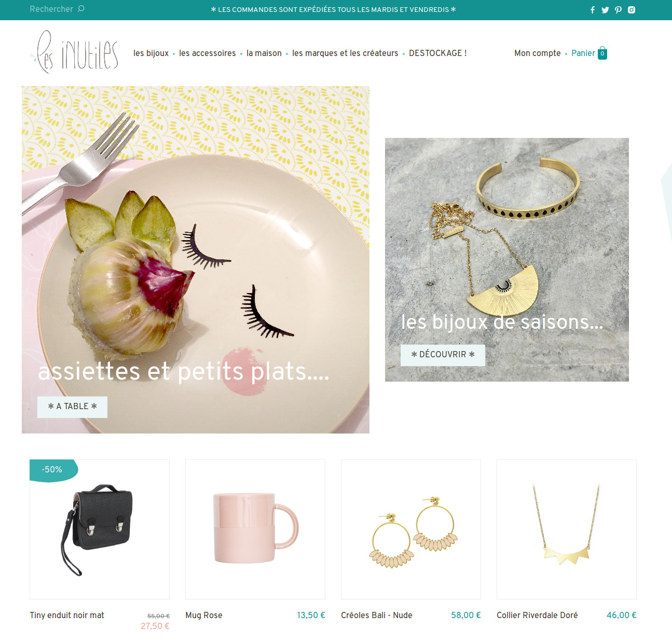Select the DESTOCKAGE ! menu item
This screenshot has width=672, height=643.
click(x=438, y=53)
